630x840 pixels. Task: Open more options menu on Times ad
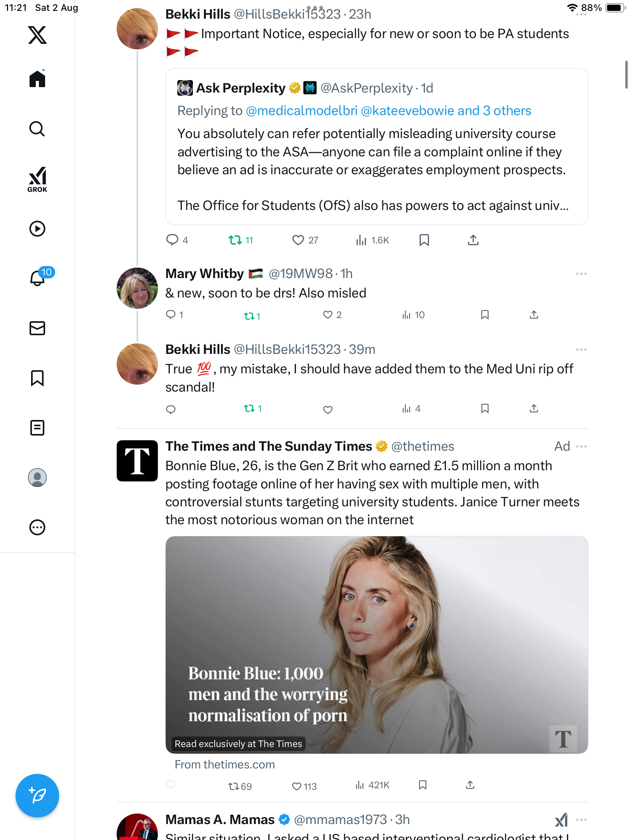[581, 446]
